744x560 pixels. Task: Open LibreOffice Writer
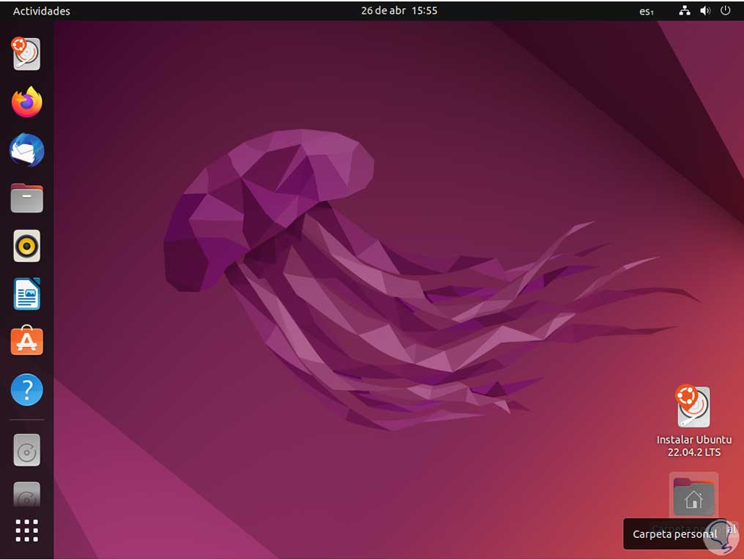[27, 294]
